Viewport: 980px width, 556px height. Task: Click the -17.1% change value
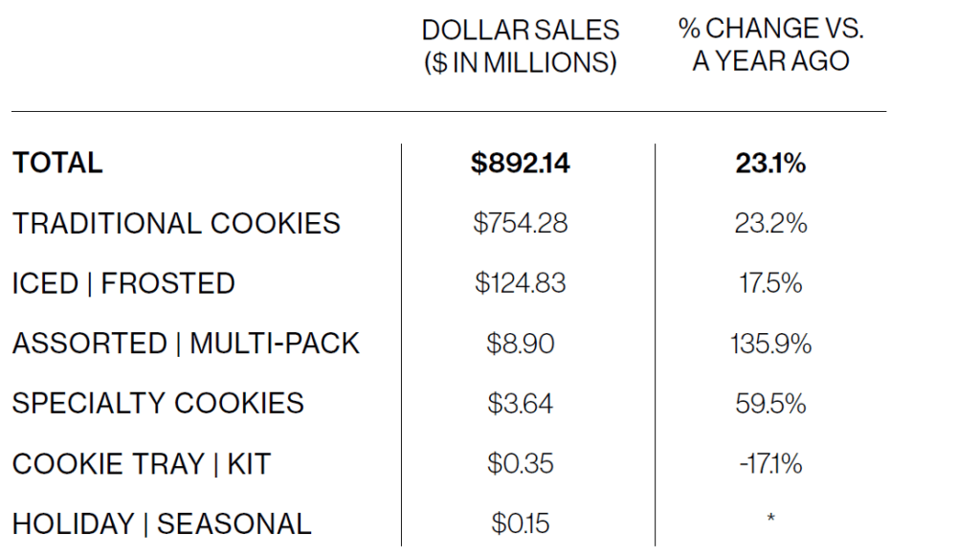(x=770, y=464)
